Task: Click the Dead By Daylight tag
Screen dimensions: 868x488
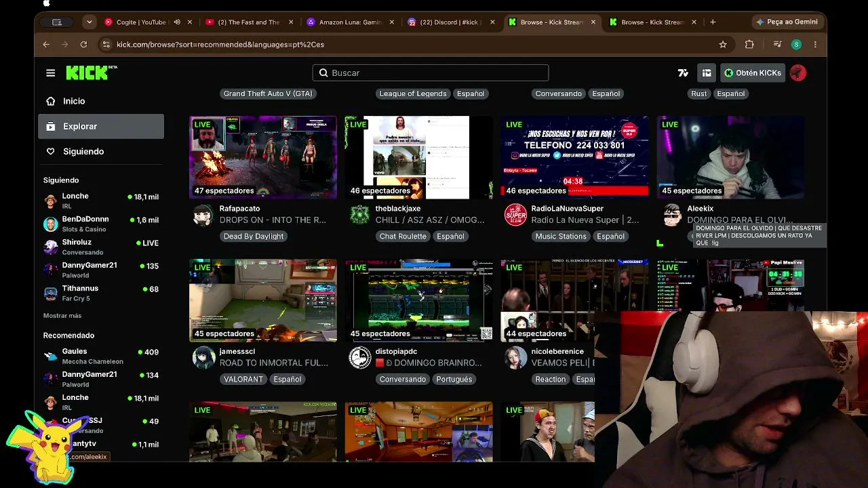Action: [254, 236]
